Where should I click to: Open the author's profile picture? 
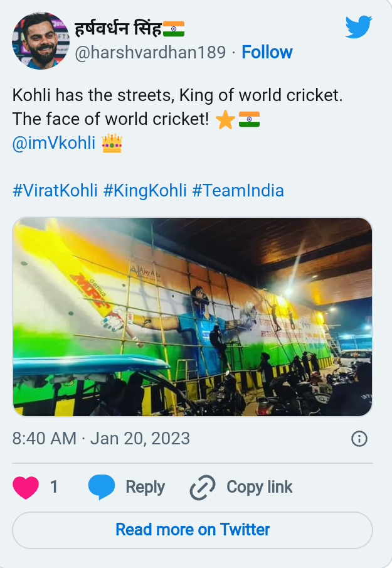click(x=40, y=40)
